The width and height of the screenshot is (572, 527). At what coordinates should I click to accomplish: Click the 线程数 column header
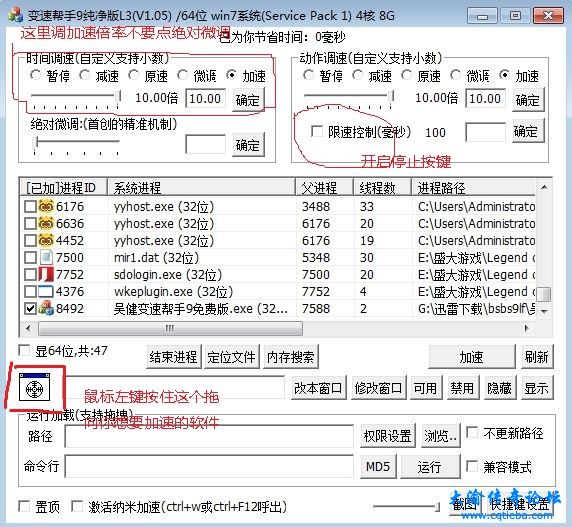(x=382, y=187)
